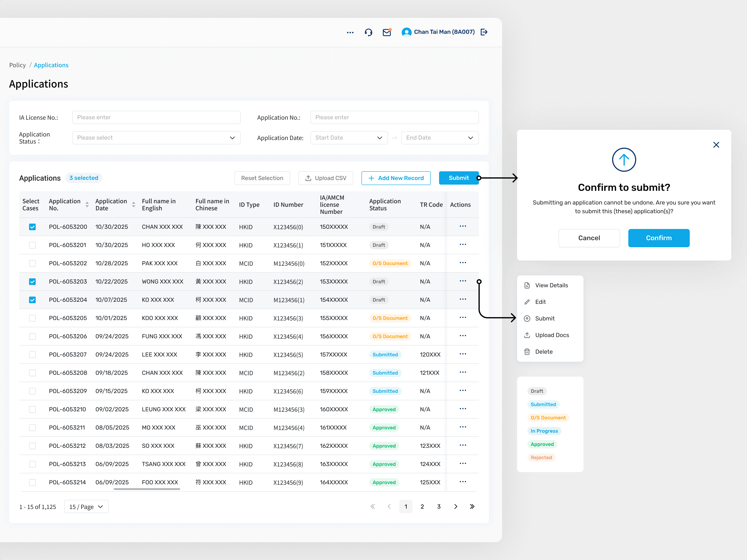
Task: Sort by Application Date column arrows
Action: (134, 205)
